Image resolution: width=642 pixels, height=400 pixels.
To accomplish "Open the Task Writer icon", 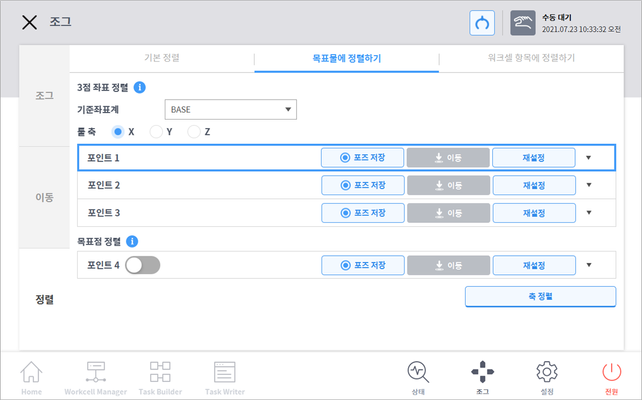I will click(225, 375).
